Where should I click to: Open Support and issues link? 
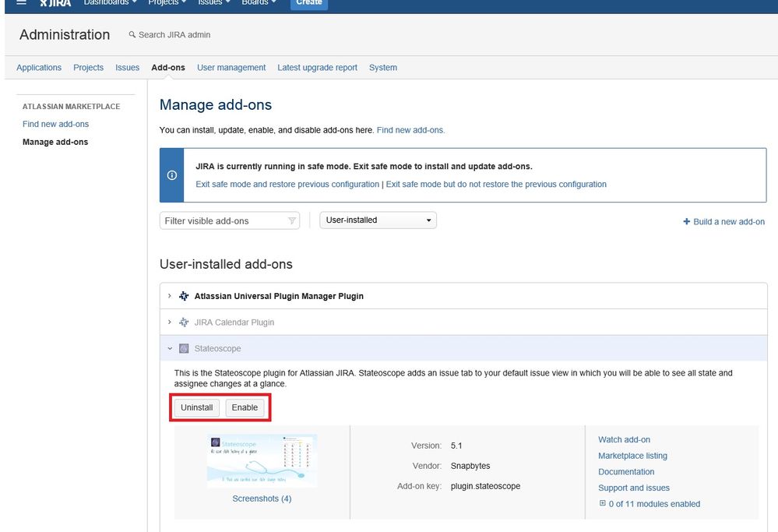634,488
